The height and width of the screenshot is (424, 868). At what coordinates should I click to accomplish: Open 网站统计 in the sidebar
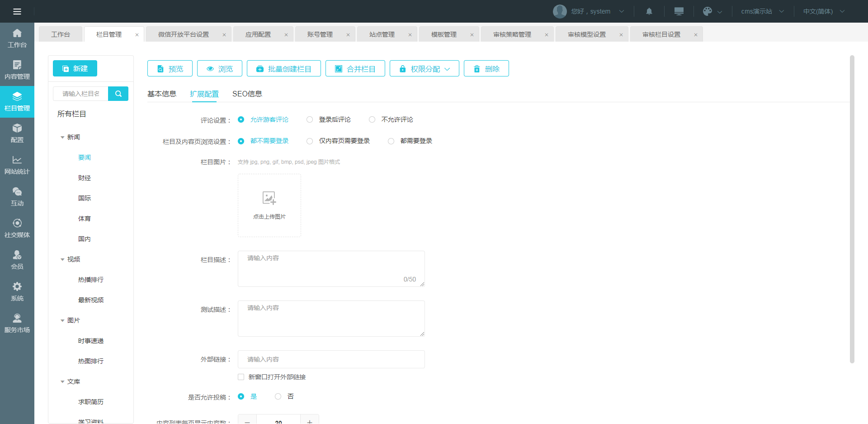17,165
